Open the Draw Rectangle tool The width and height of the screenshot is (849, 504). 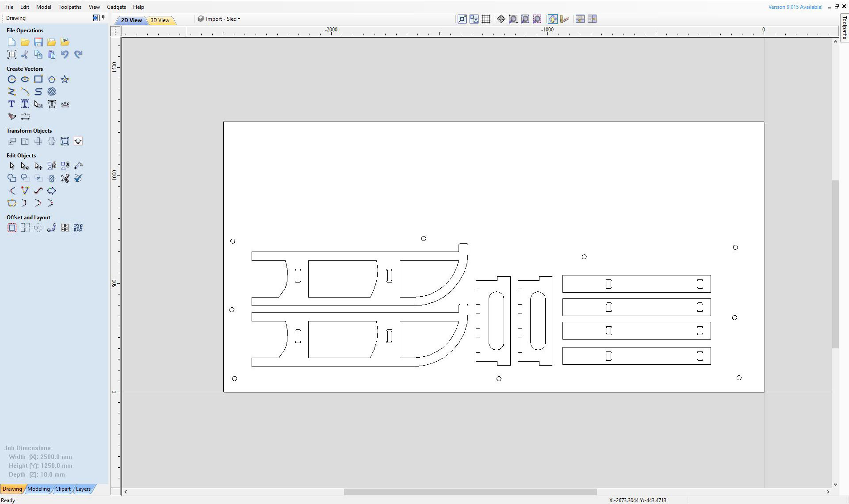click(38, 79)
